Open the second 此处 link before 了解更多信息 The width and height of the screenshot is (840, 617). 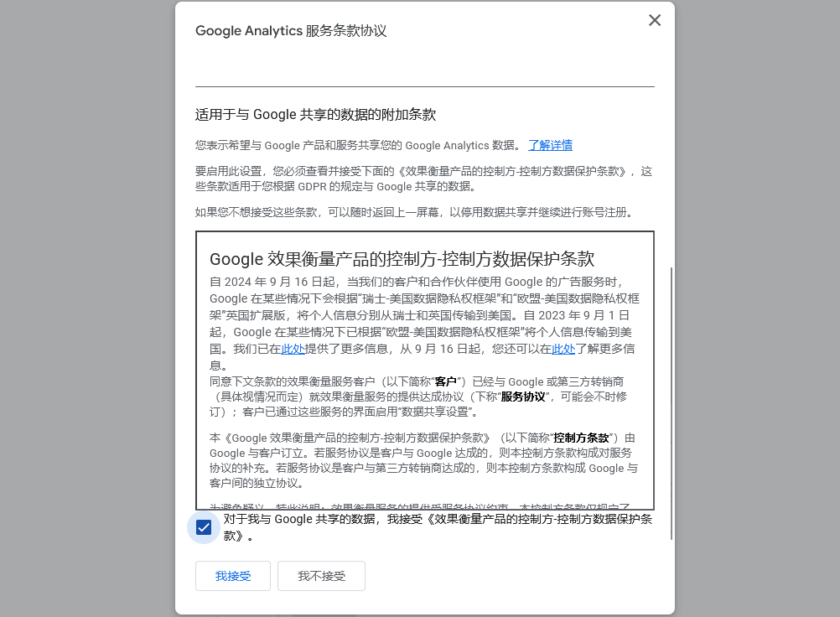click(x=563, y=350)
